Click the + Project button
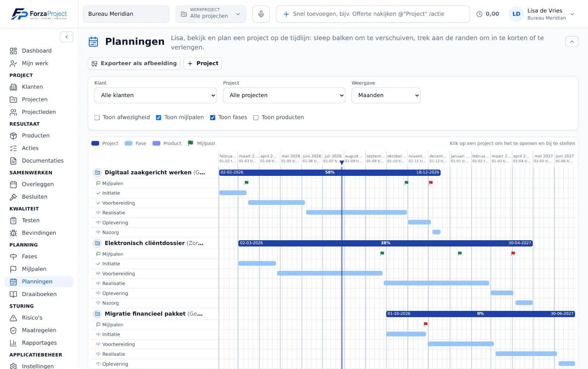The height and width of the screenshot is (369, 588). point(202,63)
